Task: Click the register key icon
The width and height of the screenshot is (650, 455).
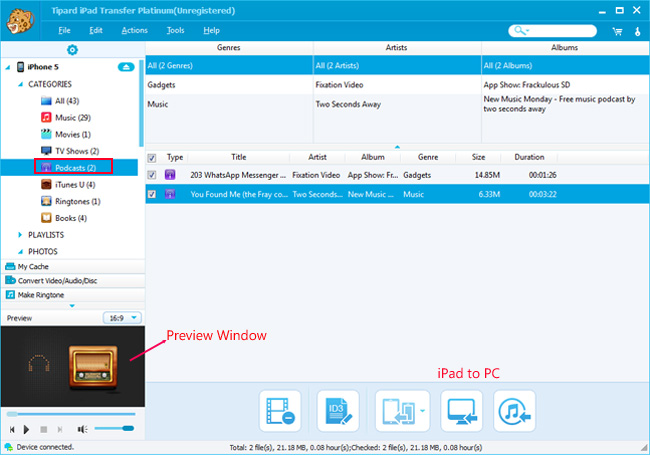Action: [638, 31]
